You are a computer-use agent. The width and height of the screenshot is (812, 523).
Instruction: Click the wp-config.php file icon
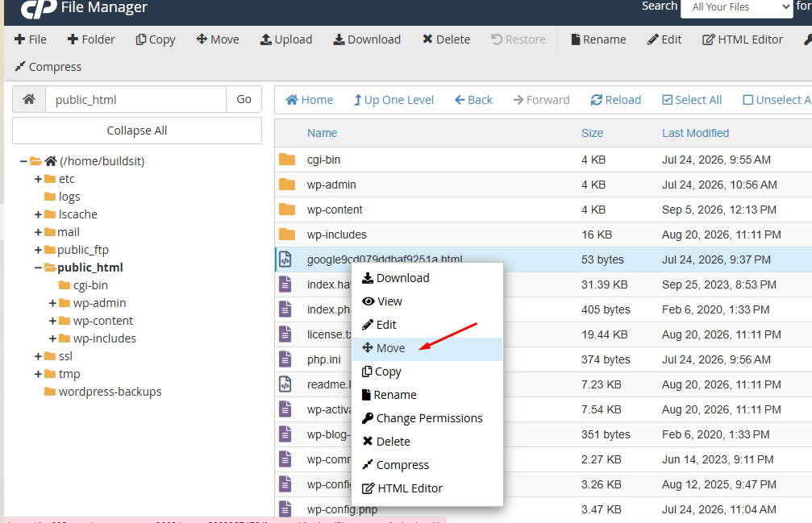(x=285, y=509)
